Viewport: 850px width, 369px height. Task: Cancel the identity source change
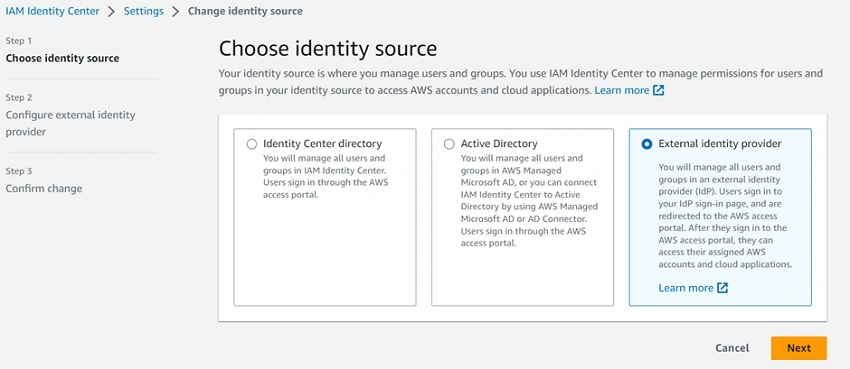[x=732, y=348]
